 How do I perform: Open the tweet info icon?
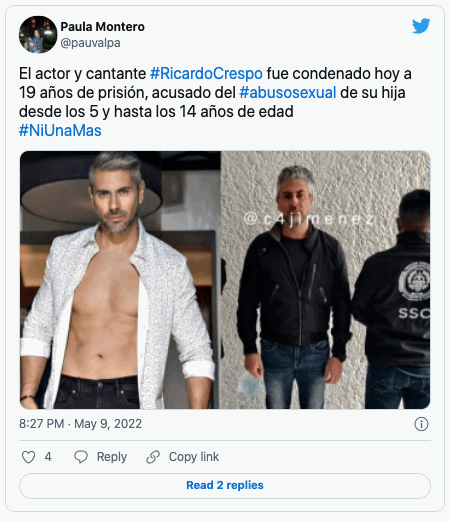pos(421,424)
